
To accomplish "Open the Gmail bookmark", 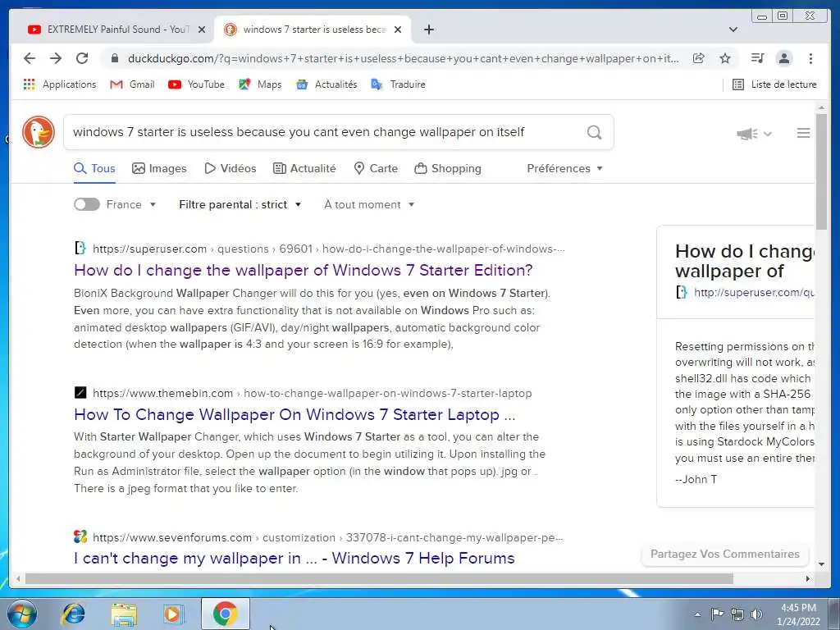I will point(132,84).
